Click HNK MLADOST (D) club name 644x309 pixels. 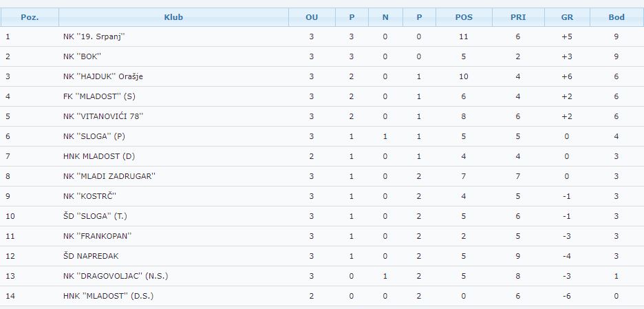(99, 156)
